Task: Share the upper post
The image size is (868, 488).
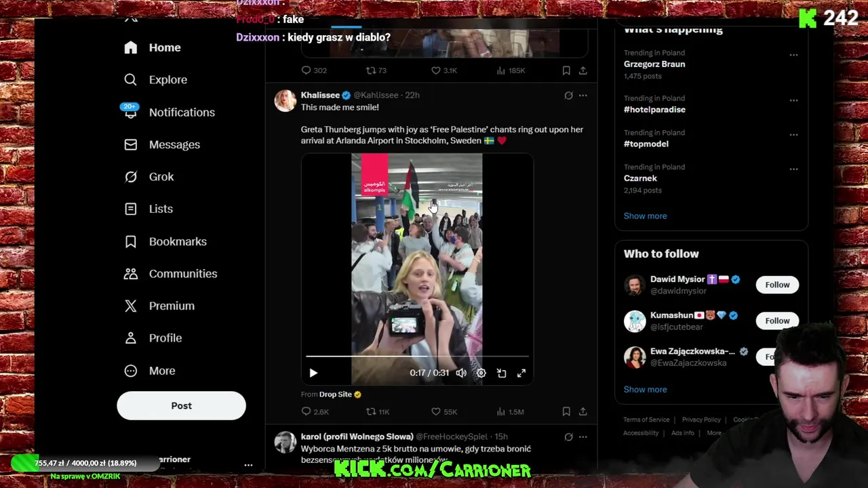Action: click(583, 70)
